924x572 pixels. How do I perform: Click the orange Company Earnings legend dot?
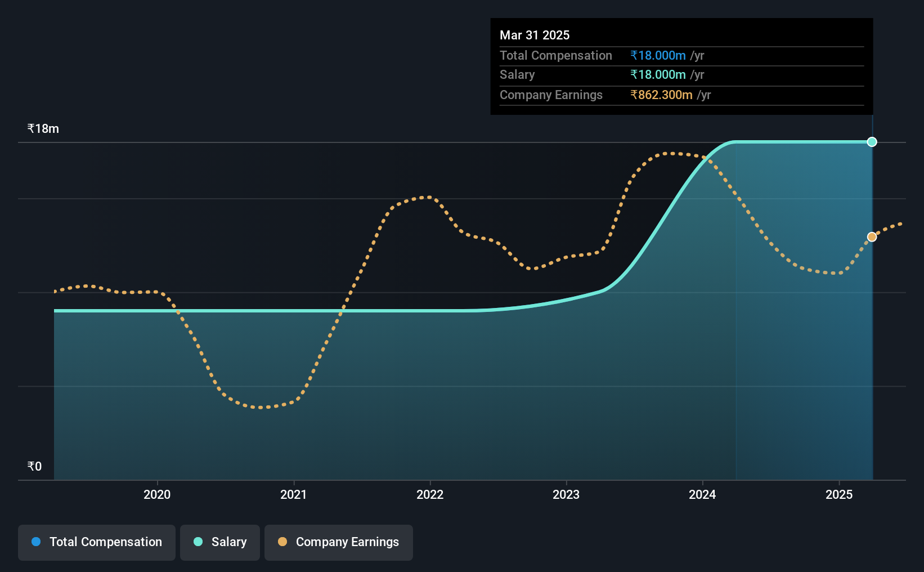[x=282, y=542]
